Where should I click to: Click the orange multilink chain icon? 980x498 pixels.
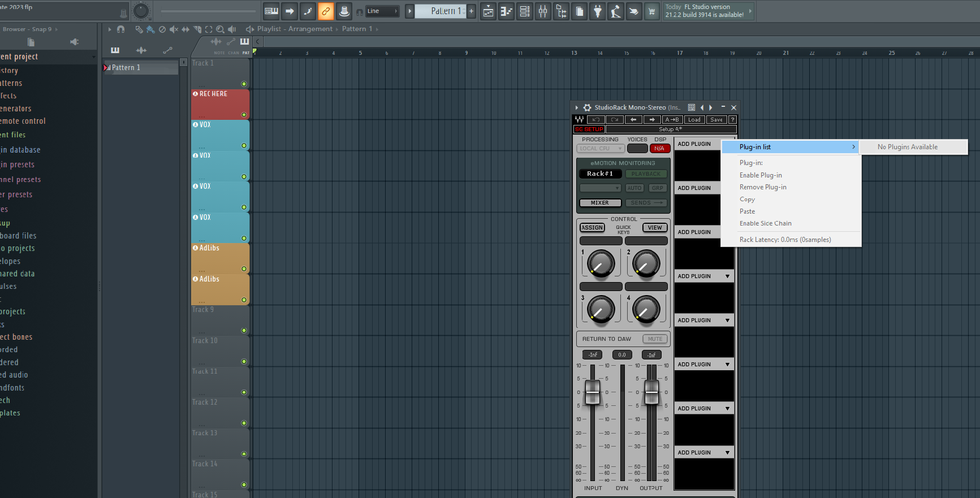click(x=326, y=11)
